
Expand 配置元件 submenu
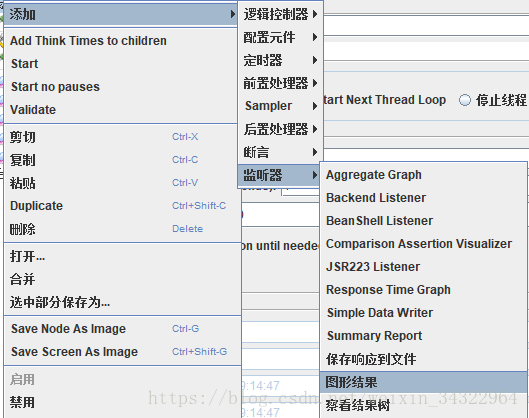click(280, 37)
